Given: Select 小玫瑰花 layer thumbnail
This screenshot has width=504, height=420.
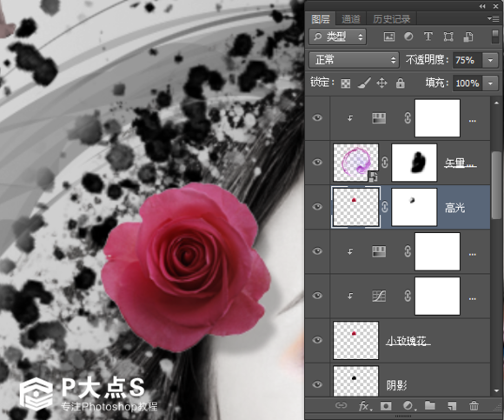Looking at the screenshot, I should point(355,340).
